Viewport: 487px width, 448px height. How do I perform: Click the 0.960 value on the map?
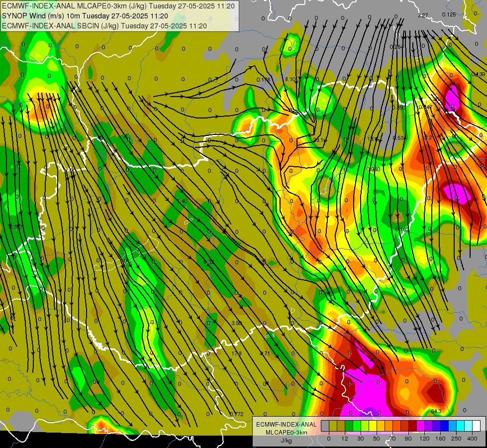(373, 169)
